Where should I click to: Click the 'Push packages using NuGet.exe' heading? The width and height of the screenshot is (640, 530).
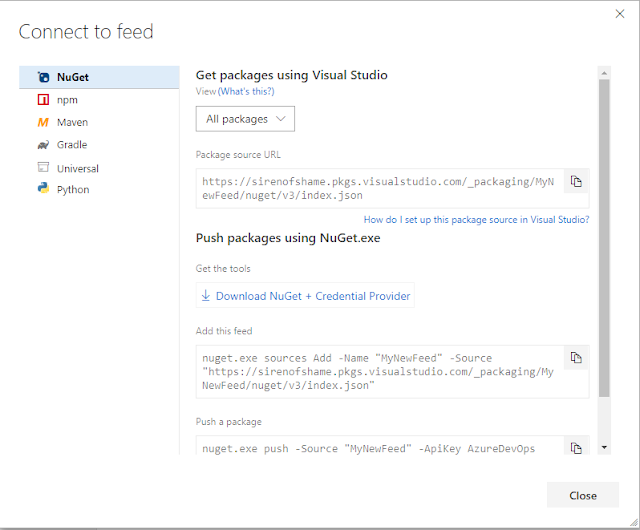(288, 238)
